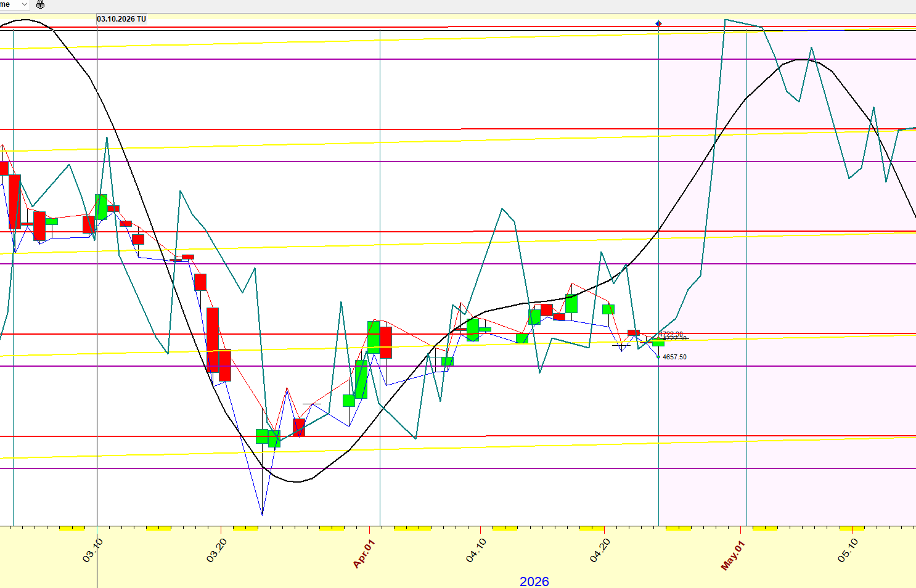Click the blue low spike below March candles

tap(262, 514)
